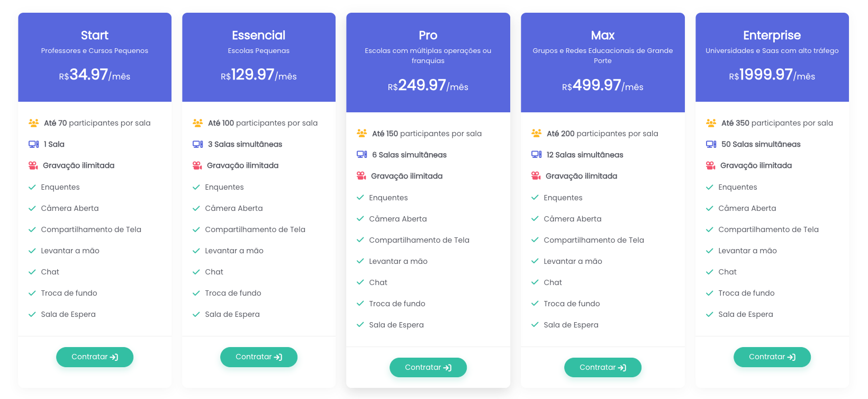Click the Sala de Espera checkmark in Enterprise
This screenshot has width=868, height=399.
point(710,314)
